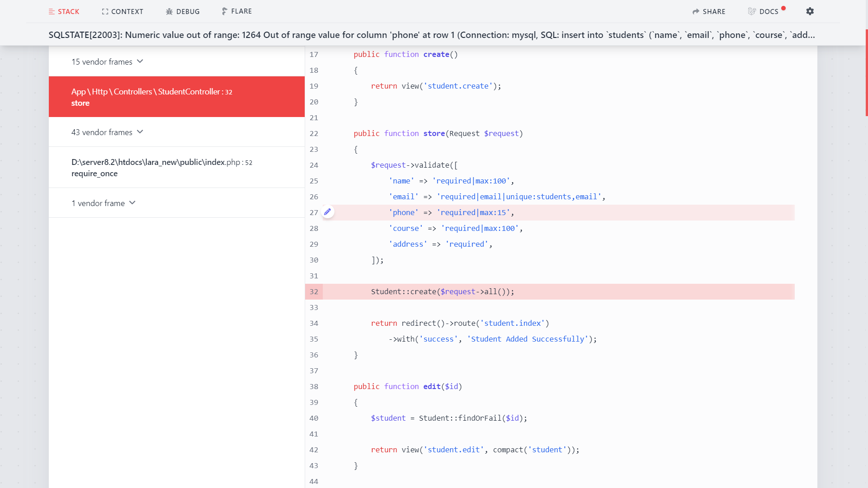Click the page scrollbar thumb
The image size is (868, 488).
click(866, 72)
